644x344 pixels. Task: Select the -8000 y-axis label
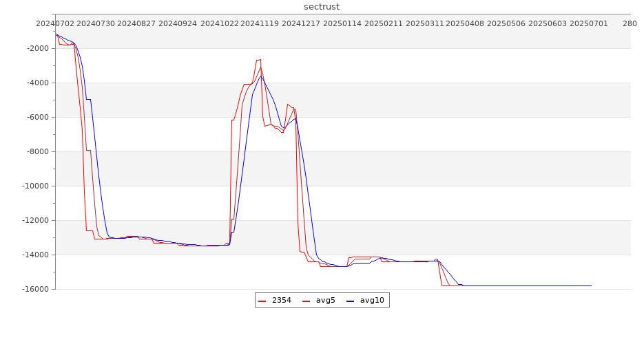point(37,152)
